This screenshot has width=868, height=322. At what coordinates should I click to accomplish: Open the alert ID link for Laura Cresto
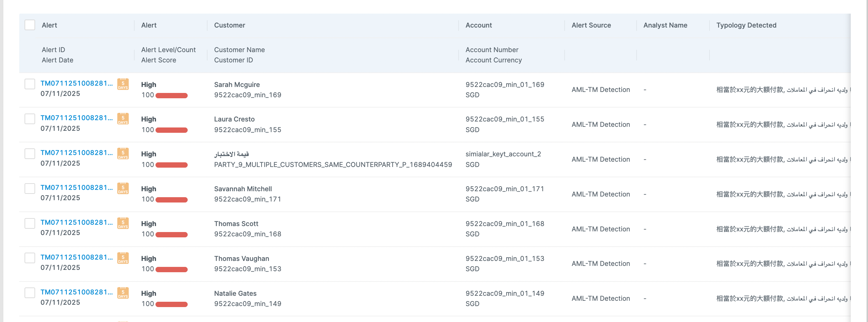tap(77, 118)
